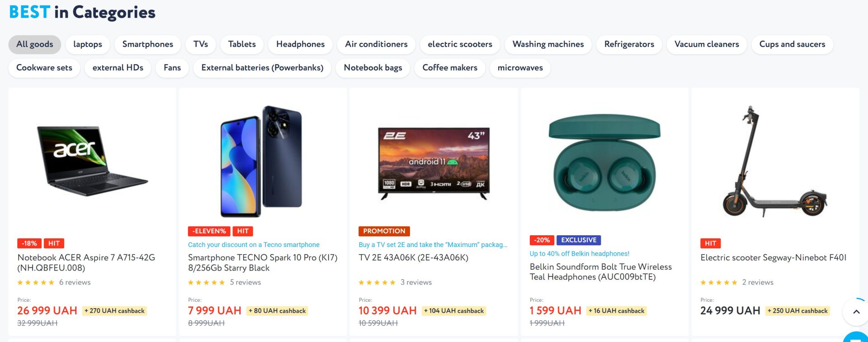The image size is (868, 342).
Task: Click the 2E 43-inch TV image
Action: [434, 163]
